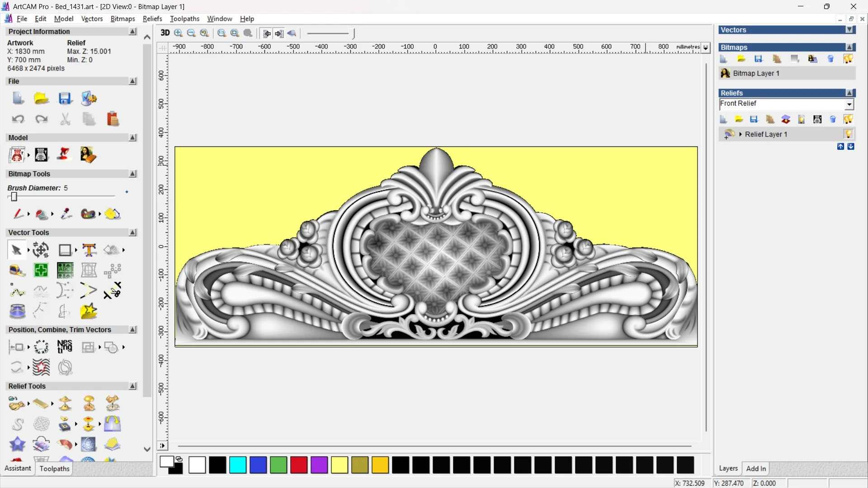Collapse the Bitmap Tools section

pos(132,174)
